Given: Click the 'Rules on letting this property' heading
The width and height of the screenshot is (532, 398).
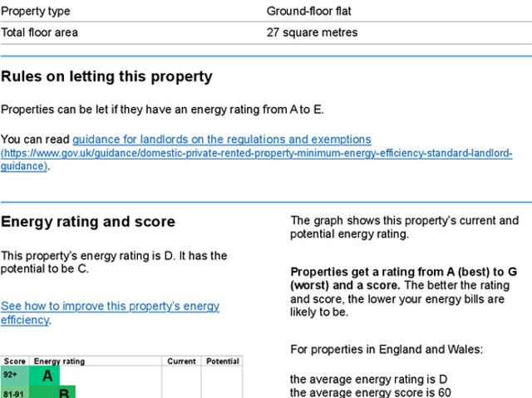Looking at the screenshot, I should pos(106,77).
